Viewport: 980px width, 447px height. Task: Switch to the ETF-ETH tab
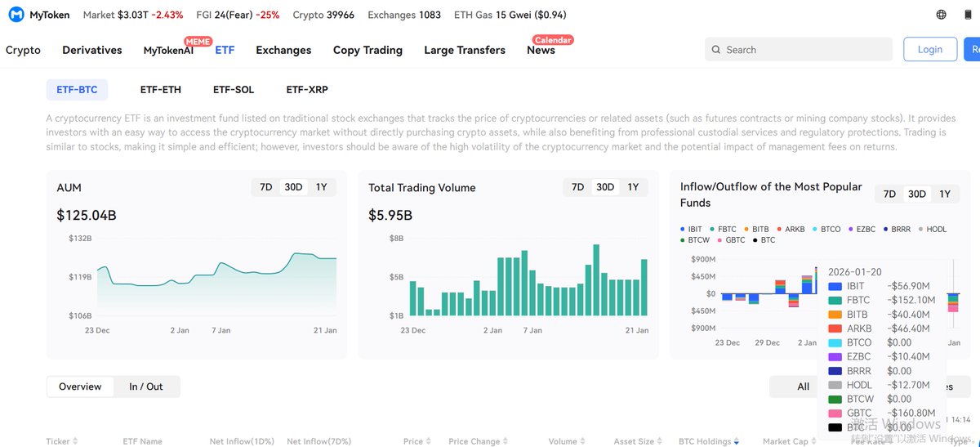click(x=161, y=90)
